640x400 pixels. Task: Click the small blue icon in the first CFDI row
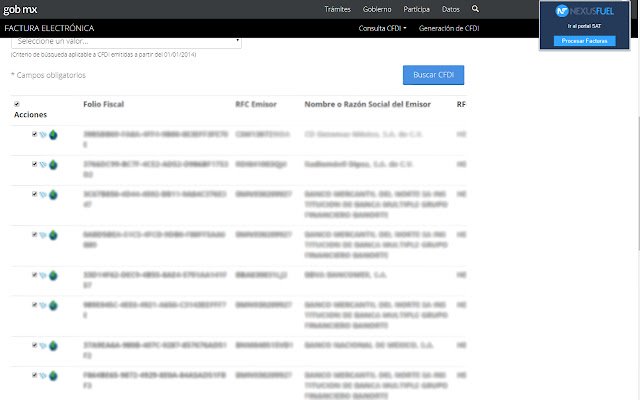click(43, 135)
